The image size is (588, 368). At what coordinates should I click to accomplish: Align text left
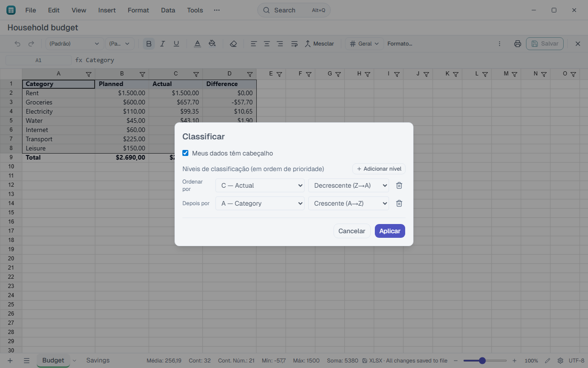pos(253,44)
